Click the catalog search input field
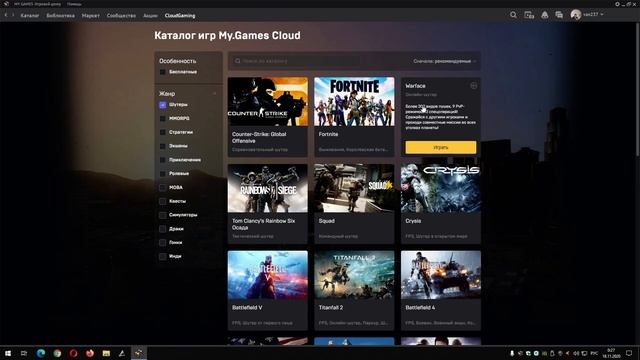Image resolution: width=640 pixels, height=360 pixels. pyautogui.click(x=298, y=61)
